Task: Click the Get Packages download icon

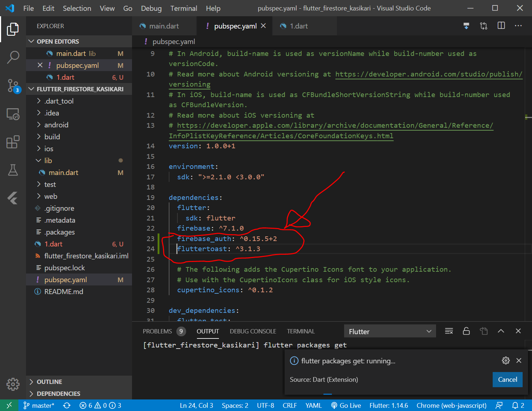Action: 466,26
